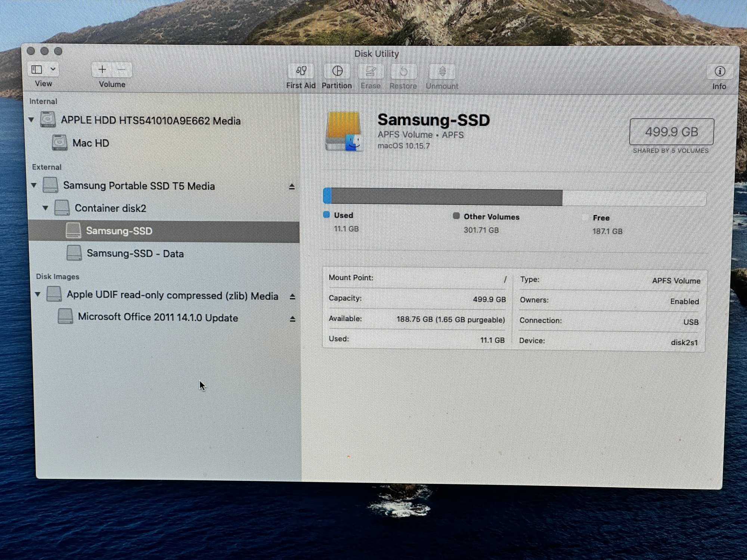Viewport: 747px width, 560px height.
Task: Click the Restore toolbar icon
Action: pos(403,71)
